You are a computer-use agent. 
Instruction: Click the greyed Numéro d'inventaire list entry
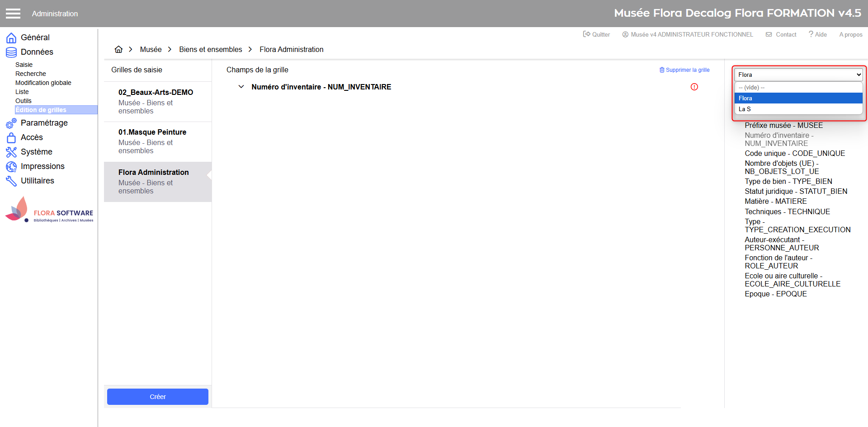tap(779, 140)
